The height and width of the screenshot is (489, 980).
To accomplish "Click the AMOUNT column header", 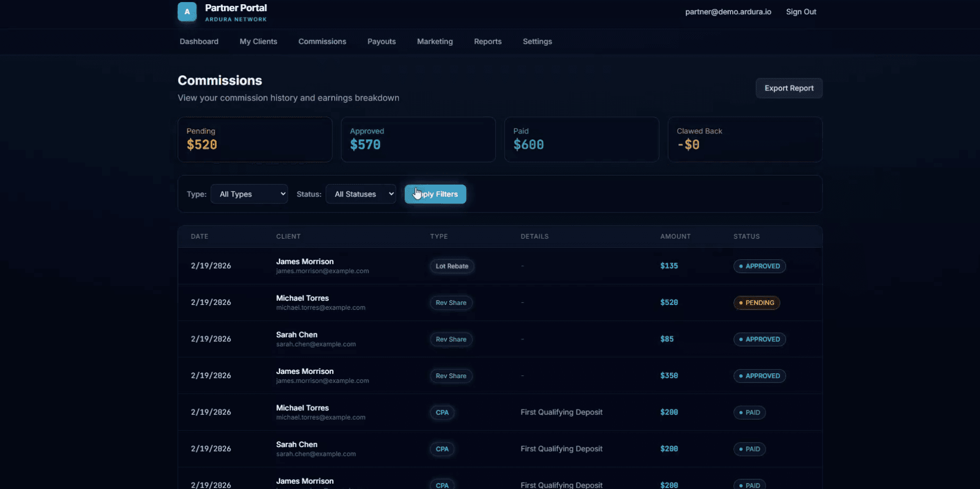I will [x=675, y=237].
